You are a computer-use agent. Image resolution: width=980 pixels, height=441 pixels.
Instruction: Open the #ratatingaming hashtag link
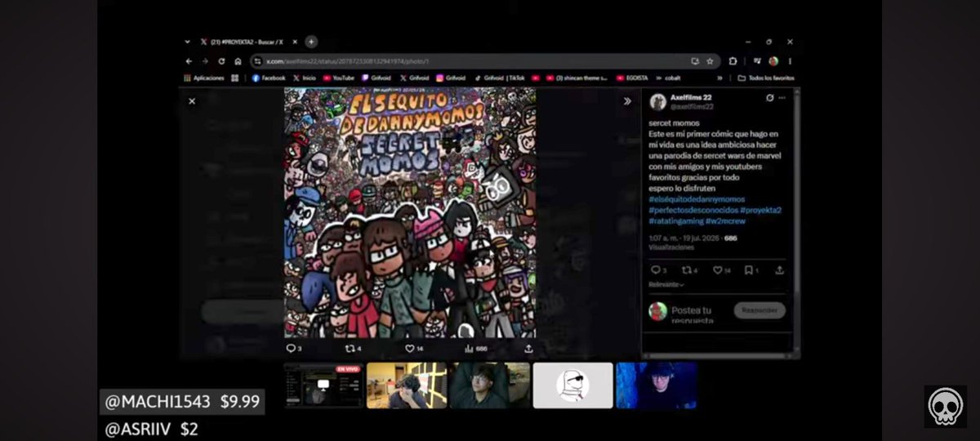[675, 220]
